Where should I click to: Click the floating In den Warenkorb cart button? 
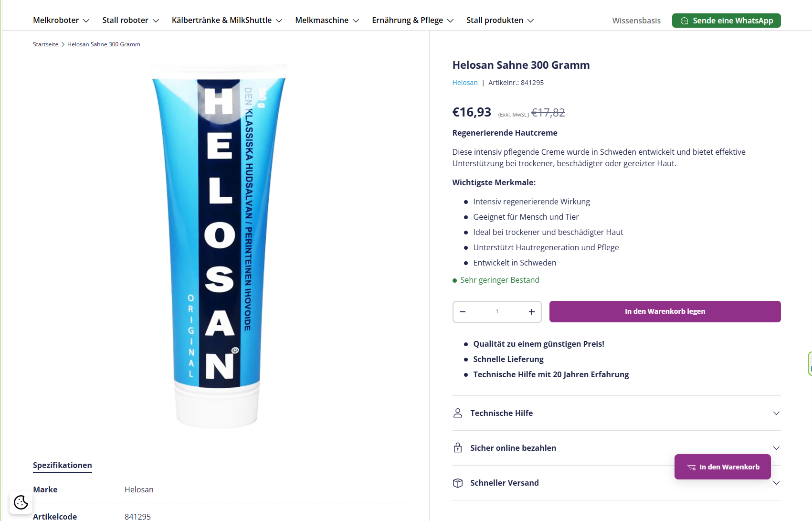click(x=722, y=467)
